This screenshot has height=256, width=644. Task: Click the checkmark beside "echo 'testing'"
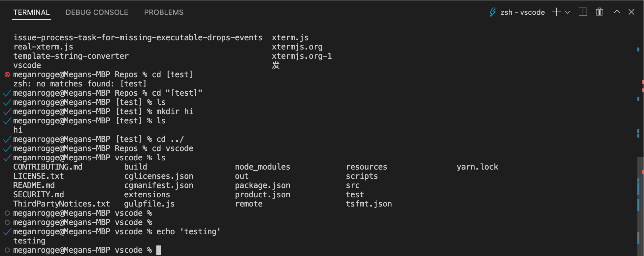(7, 232)
